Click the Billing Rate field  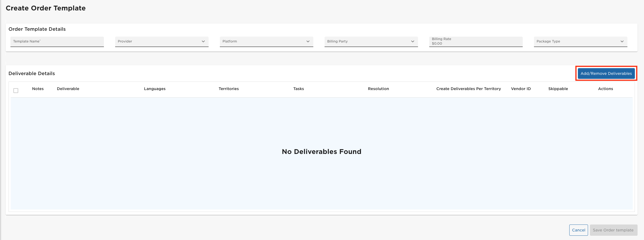tap(476, 42)
